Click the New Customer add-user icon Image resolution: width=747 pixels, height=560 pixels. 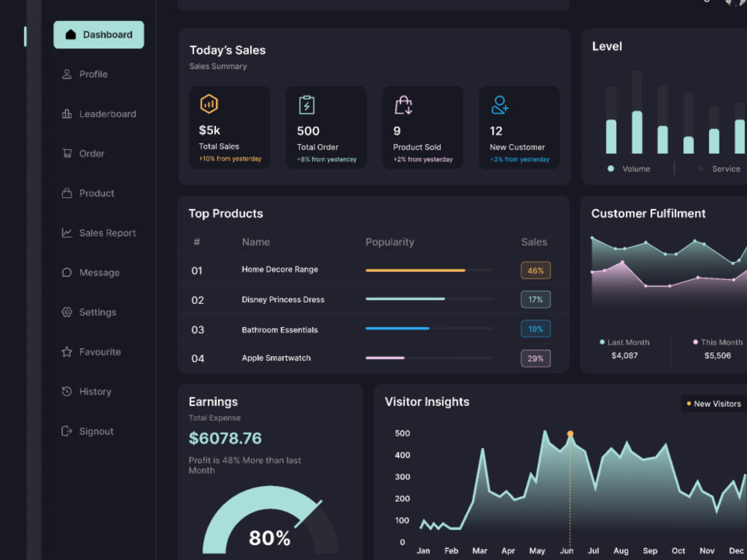point(500,105)
